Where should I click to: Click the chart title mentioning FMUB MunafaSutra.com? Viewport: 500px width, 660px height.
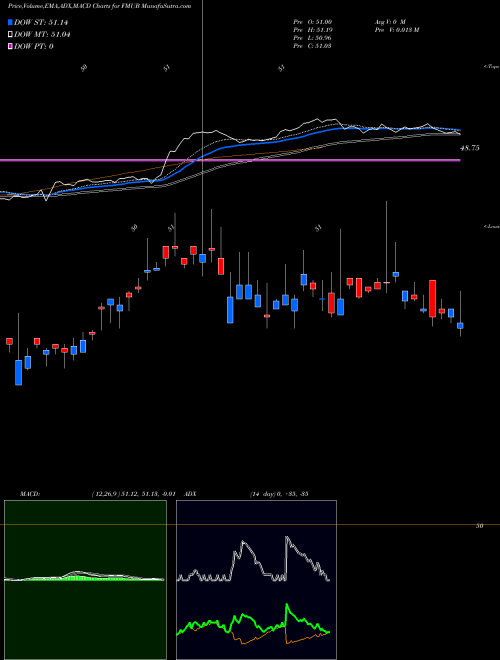(x=99, y=6)
